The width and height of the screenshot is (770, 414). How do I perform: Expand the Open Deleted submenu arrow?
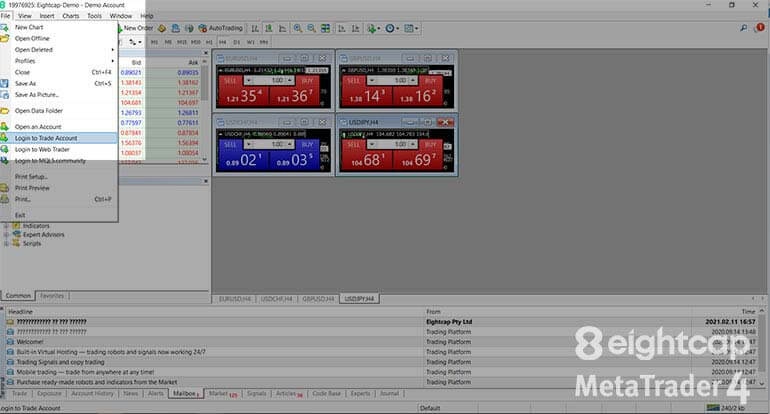coord(112,50)
